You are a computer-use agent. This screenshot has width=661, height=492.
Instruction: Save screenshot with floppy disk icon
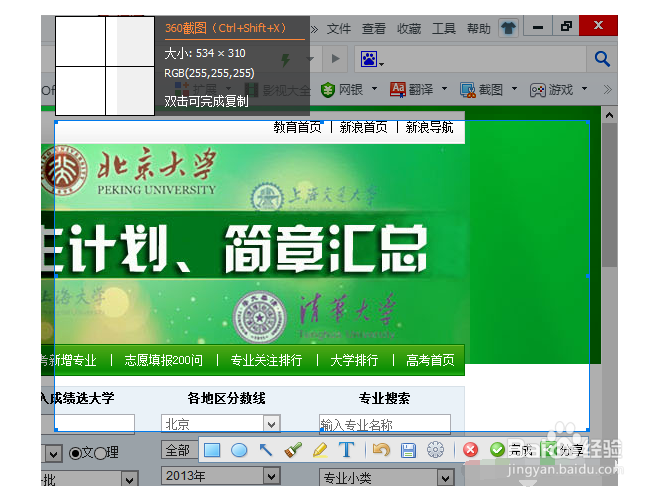(408, 450)
